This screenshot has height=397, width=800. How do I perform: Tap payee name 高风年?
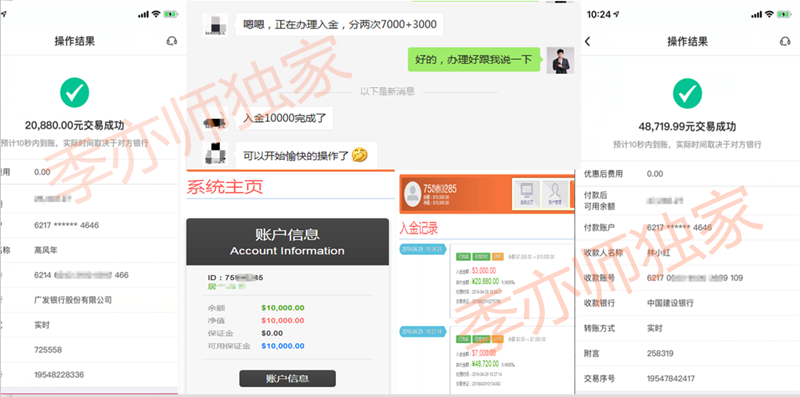click(47, 250)
